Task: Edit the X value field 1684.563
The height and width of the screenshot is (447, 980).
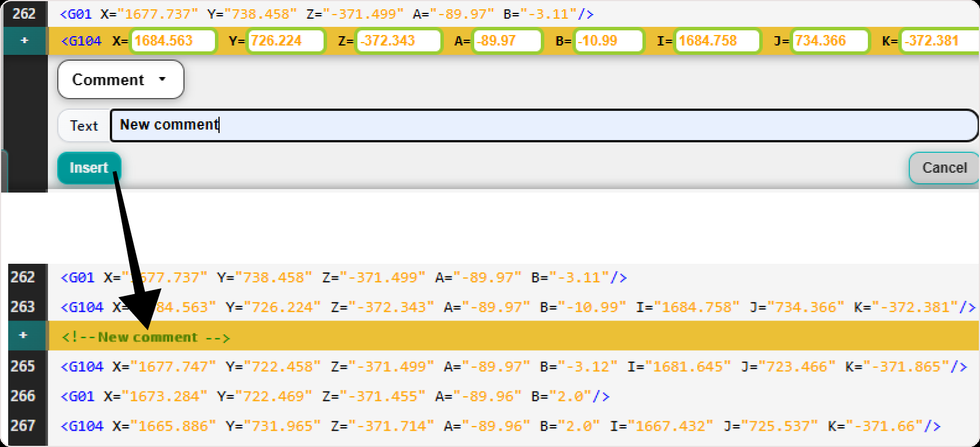Action: [x=173, y=41]
